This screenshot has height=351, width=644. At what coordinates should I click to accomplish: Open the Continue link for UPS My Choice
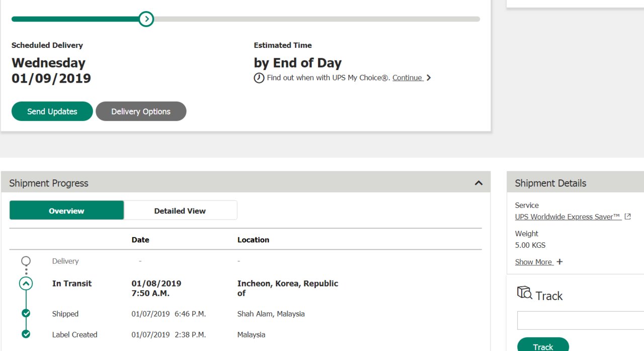coord(408,78)
